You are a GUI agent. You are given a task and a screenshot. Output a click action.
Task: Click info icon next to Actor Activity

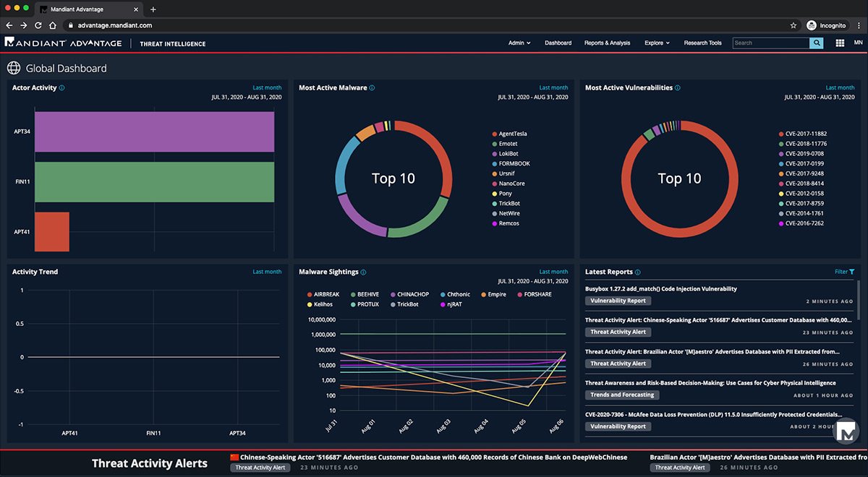(61, 88)
